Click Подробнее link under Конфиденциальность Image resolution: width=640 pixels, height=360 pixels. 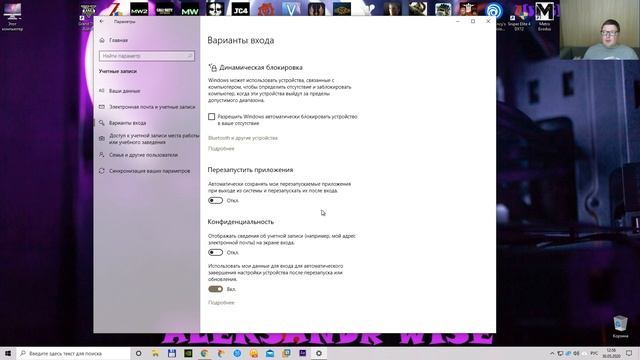coord(221,303)
